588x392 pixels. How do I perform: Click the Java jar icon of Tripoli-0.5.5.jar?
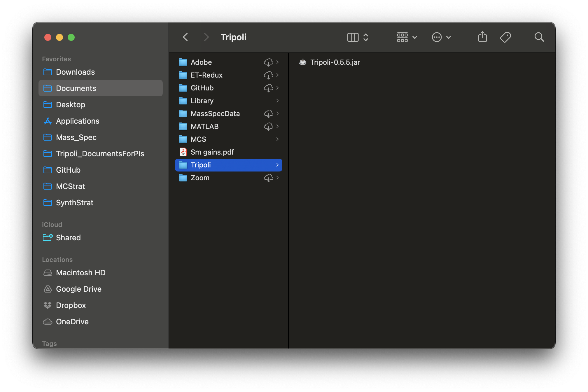(303, 62)
